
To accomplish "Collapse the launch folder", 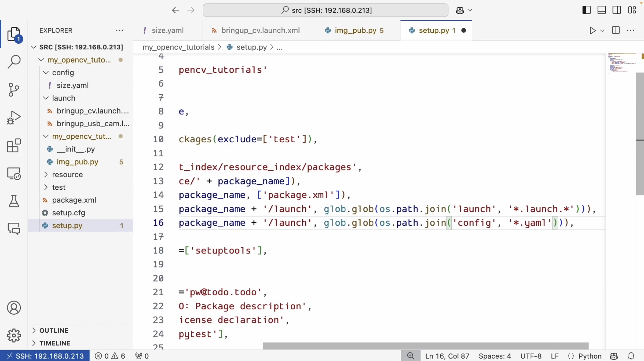I will pos(63,98).
